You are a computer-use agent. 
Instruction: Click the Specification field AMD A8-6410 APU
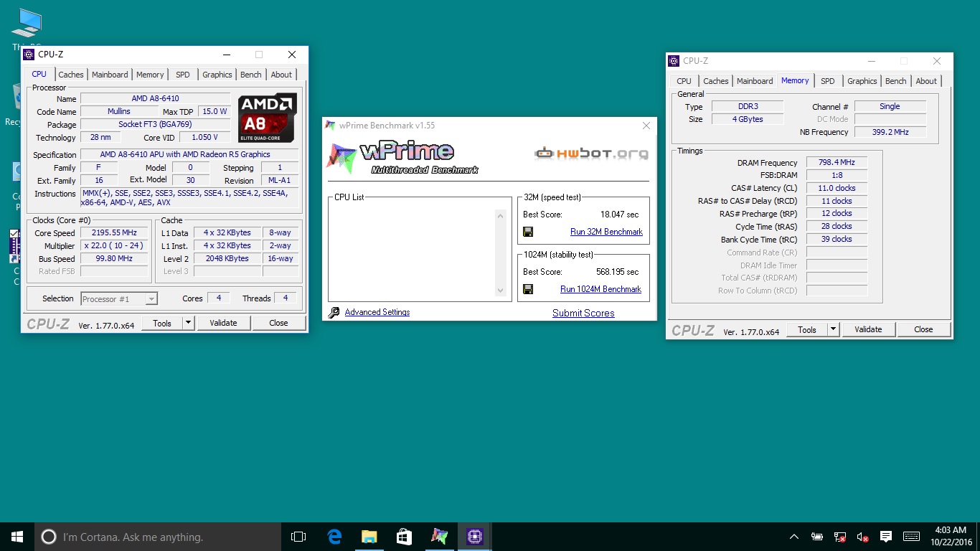[x=189, y=154]
